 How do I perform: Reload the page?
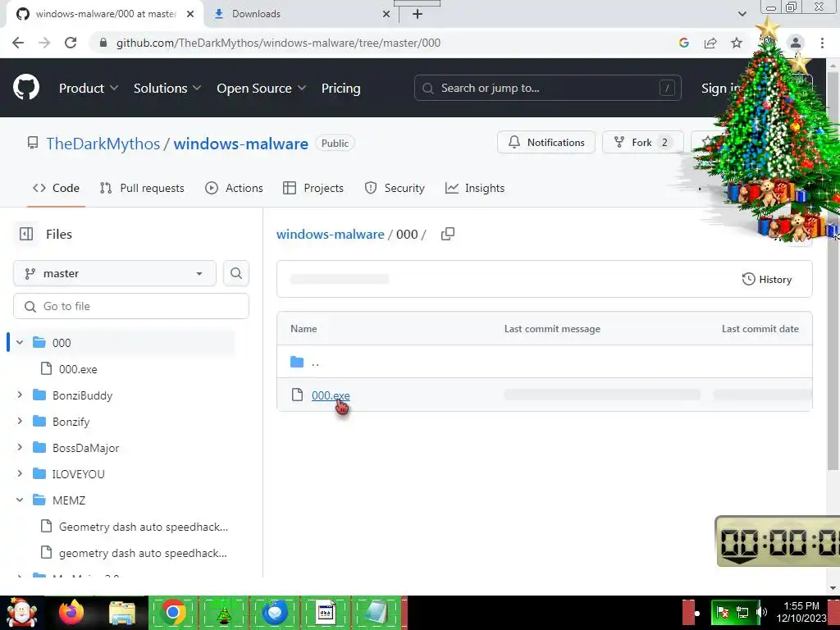click(x=71, y=43)
